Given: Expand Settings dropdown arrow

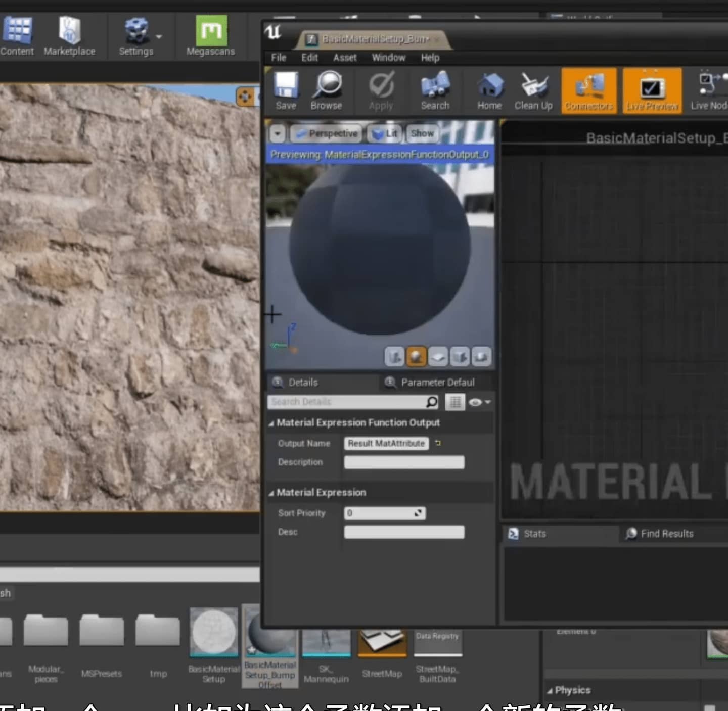Looking at the screenshot, I should click(x=159, y=36).
